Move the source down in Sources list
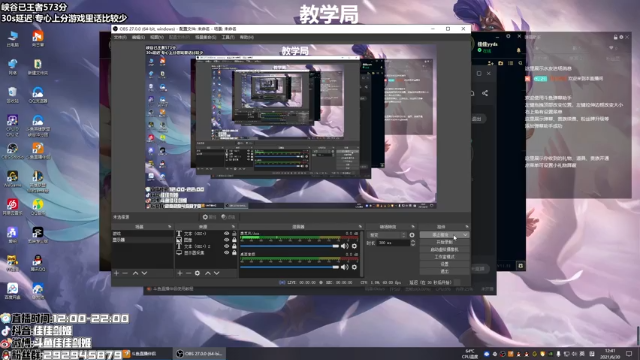This screenshot has width=640, height=360. point(217,273)
